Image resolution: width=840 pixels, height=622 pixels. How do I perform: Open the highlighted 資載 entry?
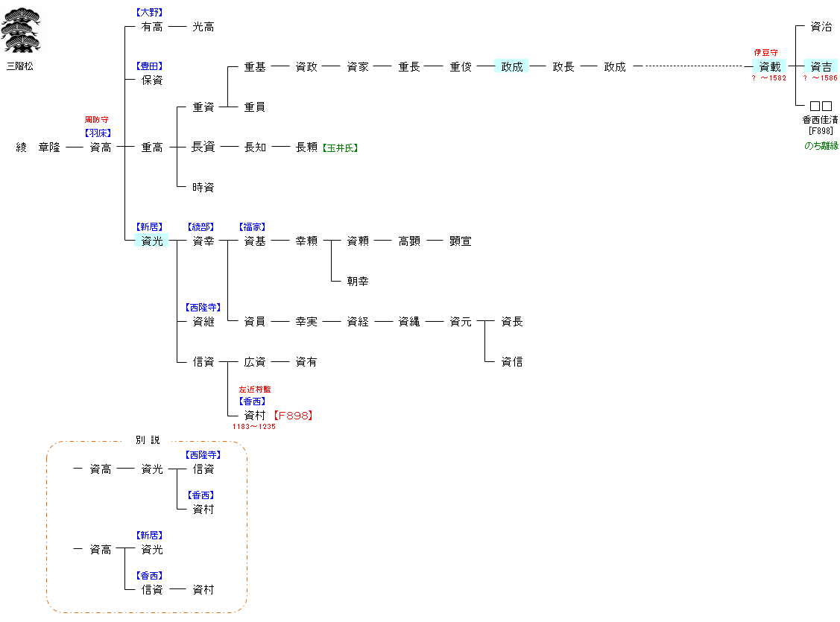pos(769,66)
